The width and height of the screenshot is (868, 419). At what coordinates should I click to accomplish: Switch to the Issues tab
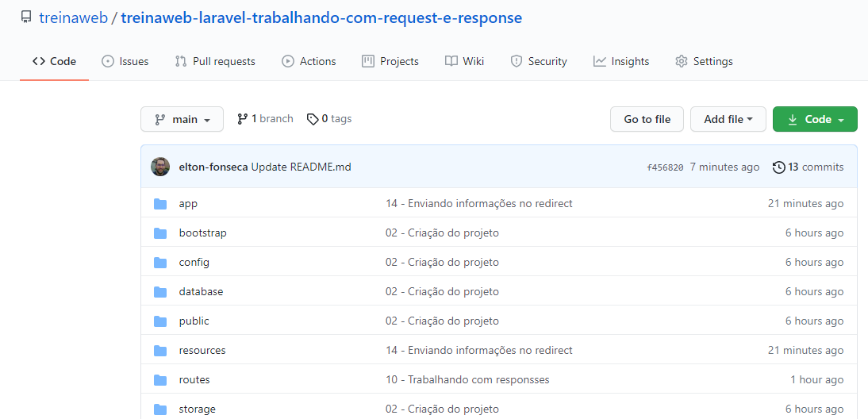[x=125, y=61]
